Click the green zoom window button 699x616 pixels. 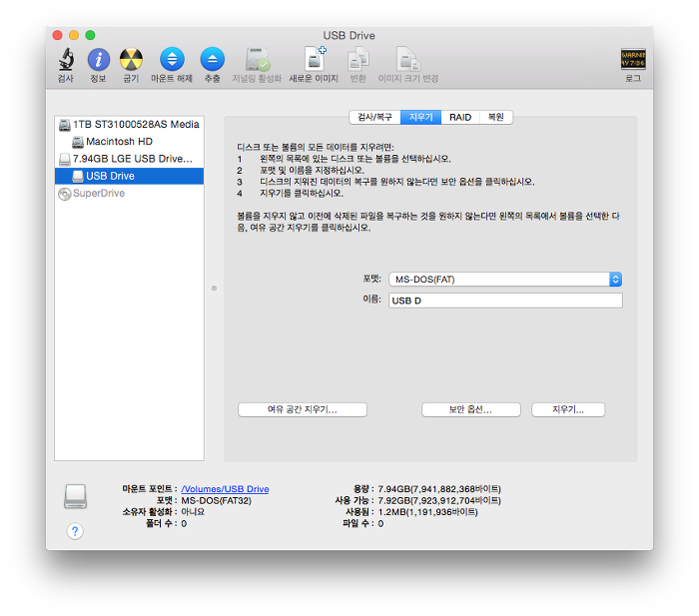point(90,35)
